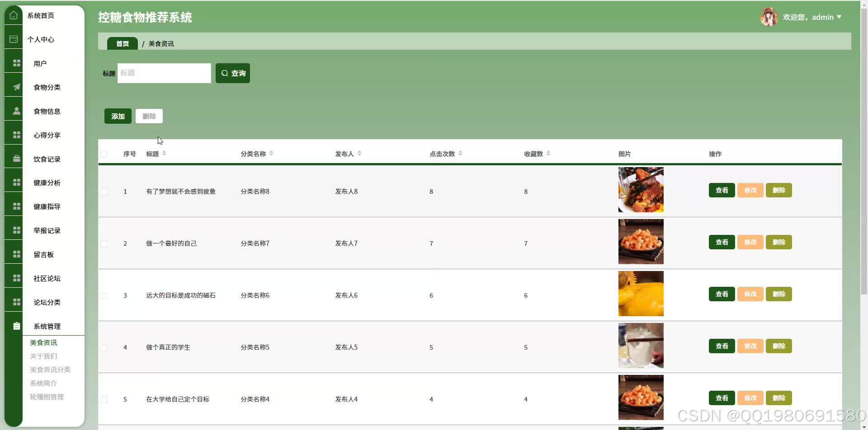Click the grid icon beside 留言板
This screenshot has width=868, height=430.
click(x=17, y=254)
